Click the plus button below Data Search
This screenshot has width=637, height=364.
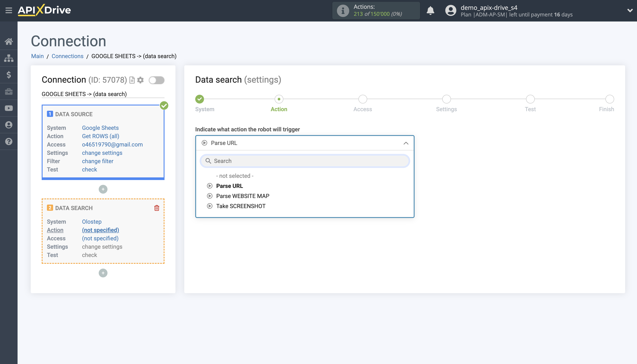click(103, 273)
